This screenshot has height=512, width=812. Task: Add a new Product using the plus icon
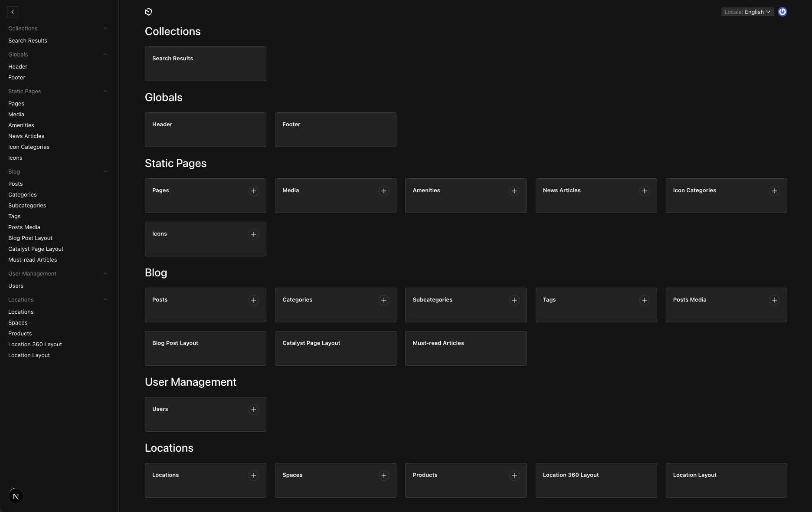click(x=514, y=476)
